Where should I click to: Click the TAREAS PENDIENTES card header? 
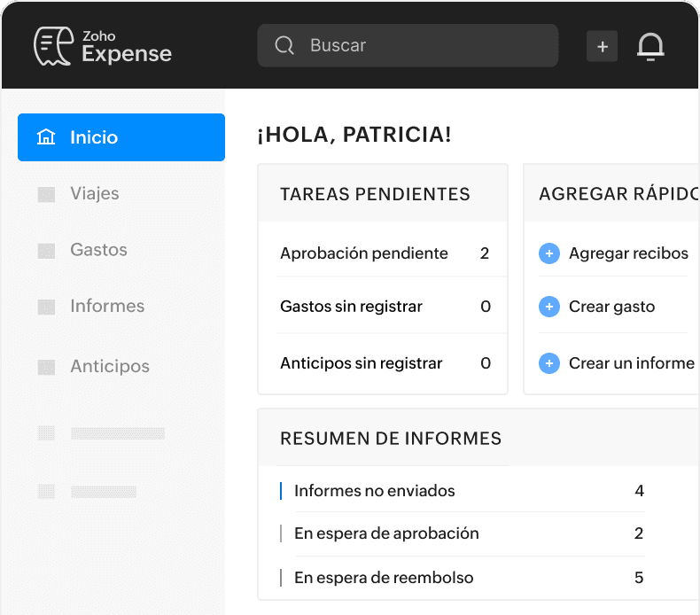383,193
